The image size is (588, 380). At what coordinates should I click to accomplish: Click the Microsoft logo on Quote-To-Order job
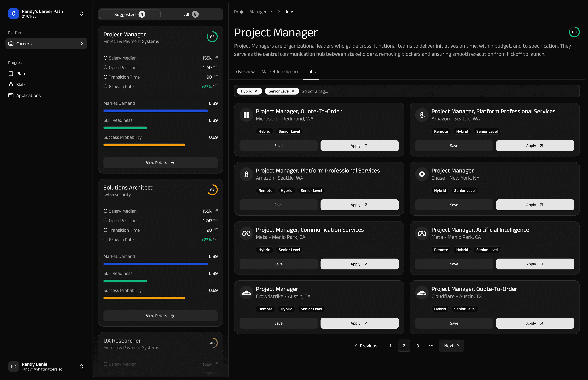tap(246, 115)
